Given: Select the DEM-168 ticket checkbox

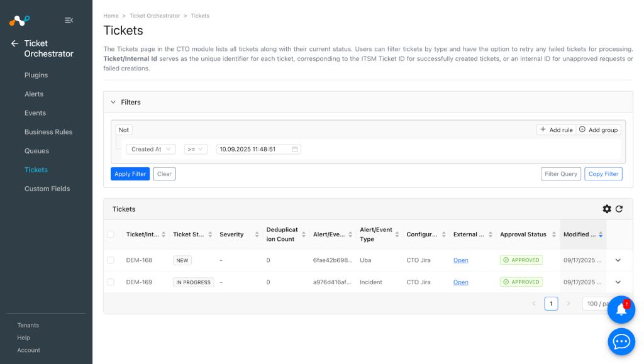Looking at the screenshot, I should coord(111,260).
